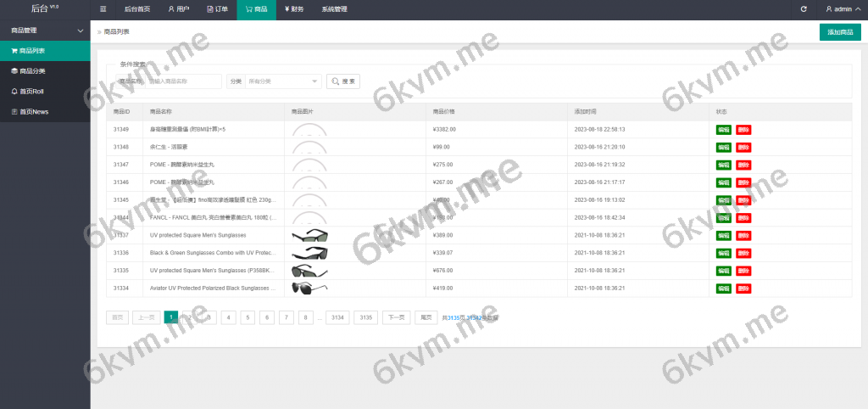This screenshot has width=868, height=409.
Task: Click the 下一页 pagination button
Action: tap(395, 317)
